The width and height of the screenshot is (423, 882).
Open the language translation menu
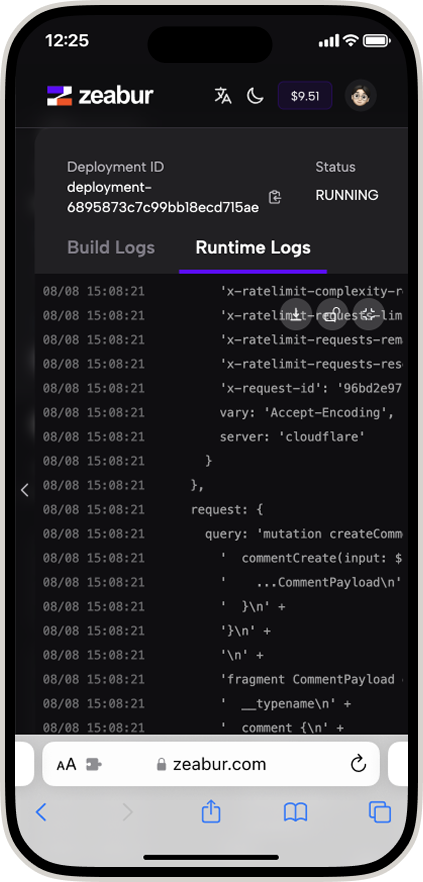223,96
